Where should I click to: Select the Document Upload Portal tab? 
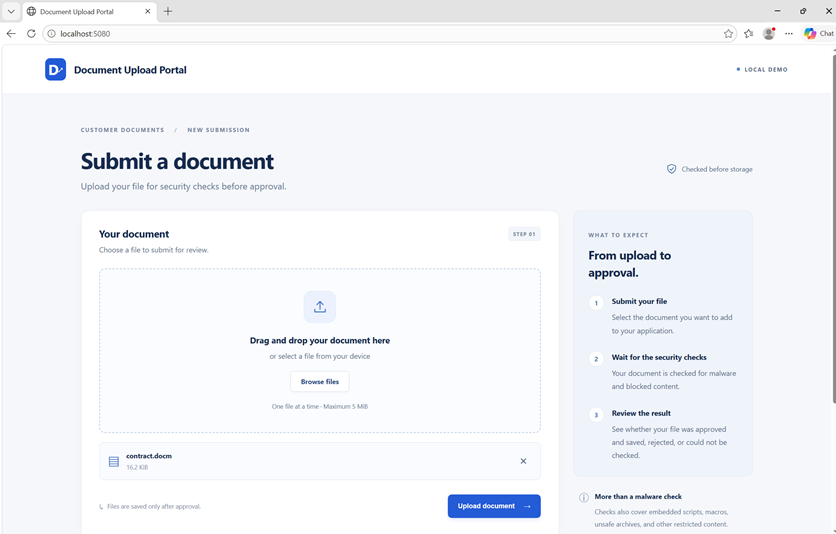click(x=90, y=11)
